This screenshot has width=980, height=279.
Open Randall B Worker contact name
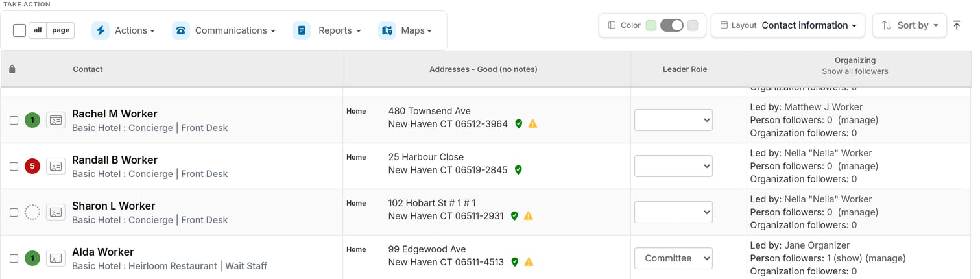pos(115,160)
